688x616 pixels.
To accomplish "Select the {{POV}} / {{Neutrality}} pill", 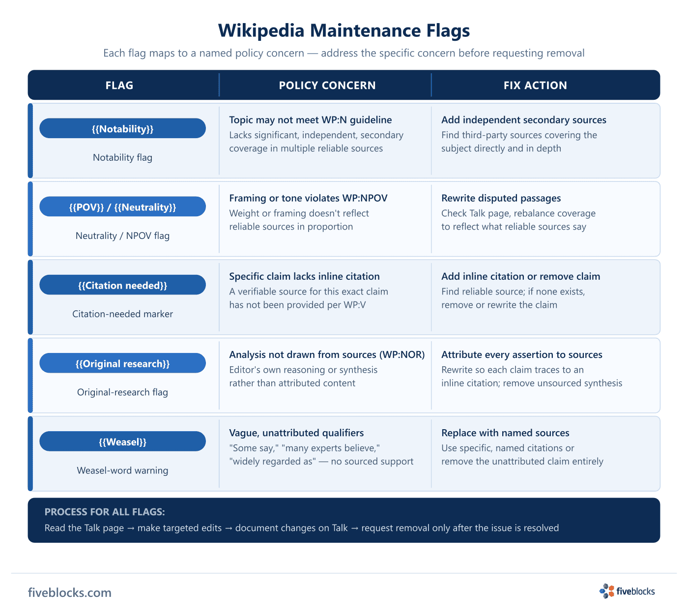I will (x=122, y=206).
